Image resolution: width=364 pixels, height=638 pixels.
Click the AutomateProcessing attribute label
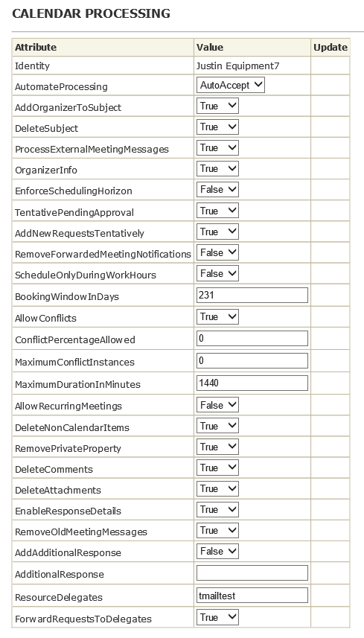pos(62,86)
